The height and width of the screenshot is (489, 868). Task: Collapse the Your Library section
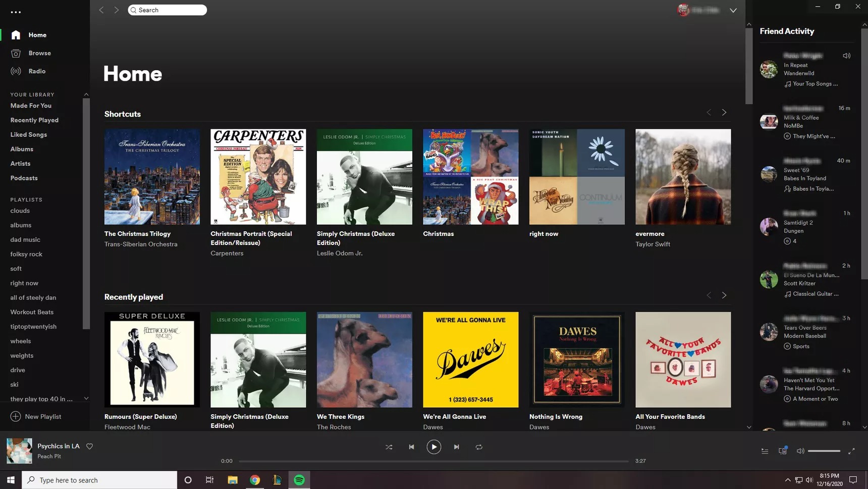86,94
